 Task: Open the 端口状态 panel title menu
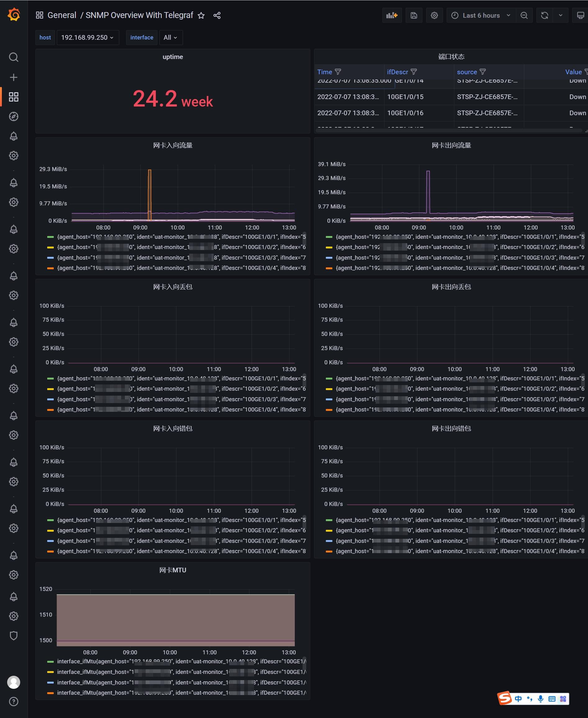(x=451, y=57)
